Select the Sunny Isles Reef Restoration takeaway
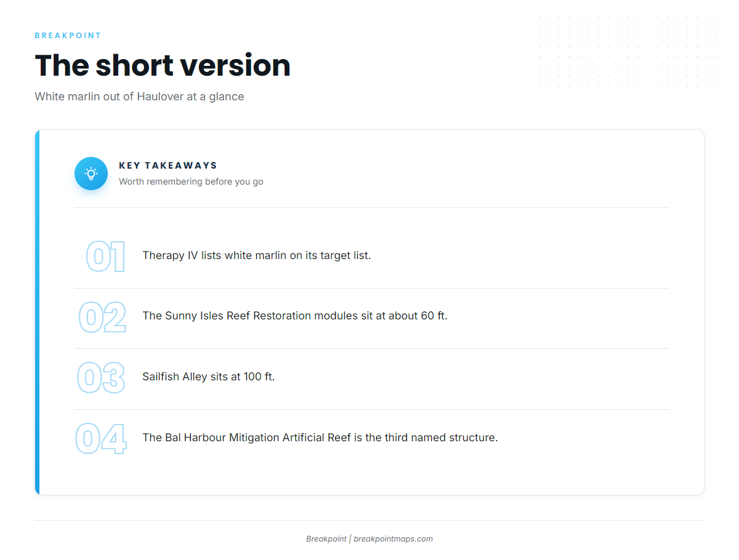Screen dimensions: 739x560 point(295,316)
